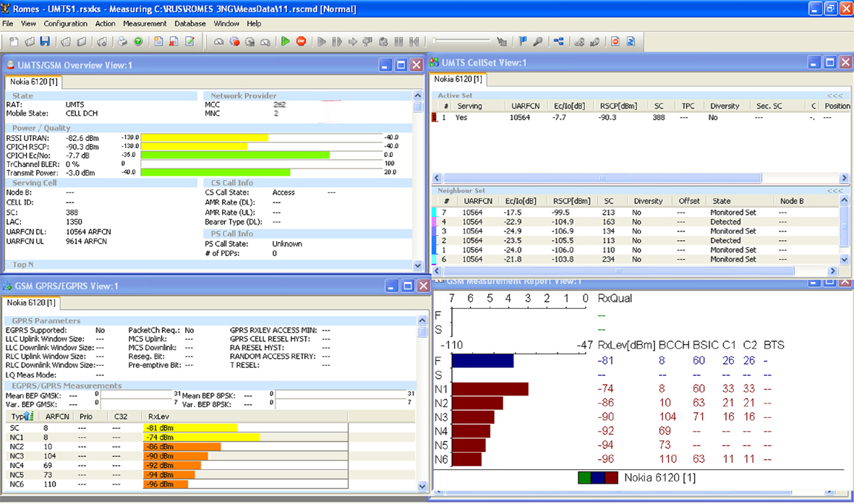The height and width of the screenshot is (504, 854).
Task: Click the Overview View scroll-up arrow
Action: pyautogui.click(x=418, y=95)
